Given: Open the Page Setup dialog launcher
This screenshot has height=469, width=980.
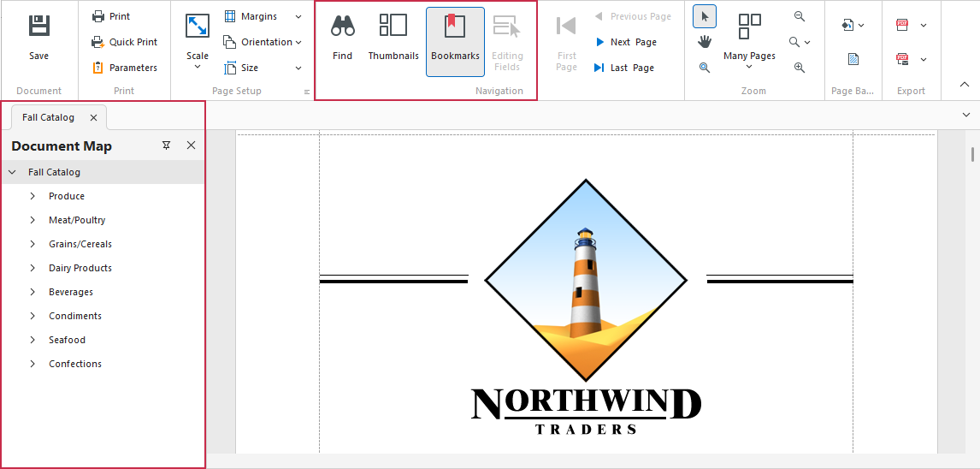Looking at the screenshot, I should (307, 92).
